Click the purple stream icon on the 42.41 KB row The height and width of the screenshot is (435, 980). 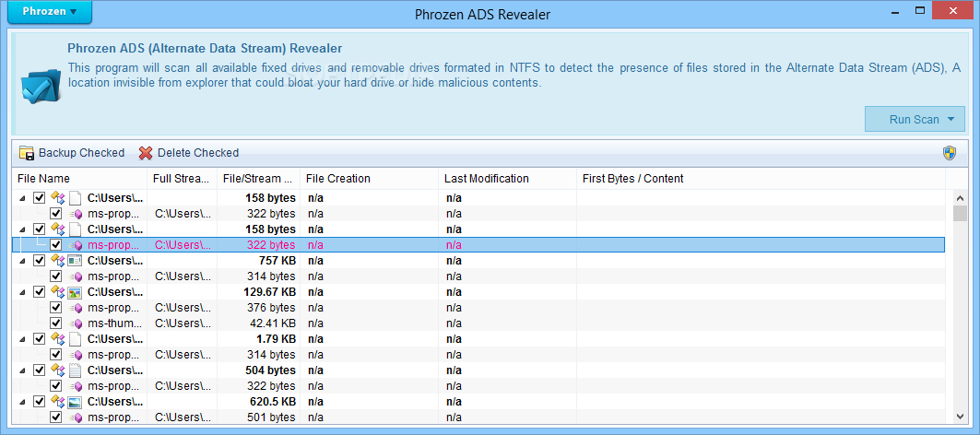[77, 323]
